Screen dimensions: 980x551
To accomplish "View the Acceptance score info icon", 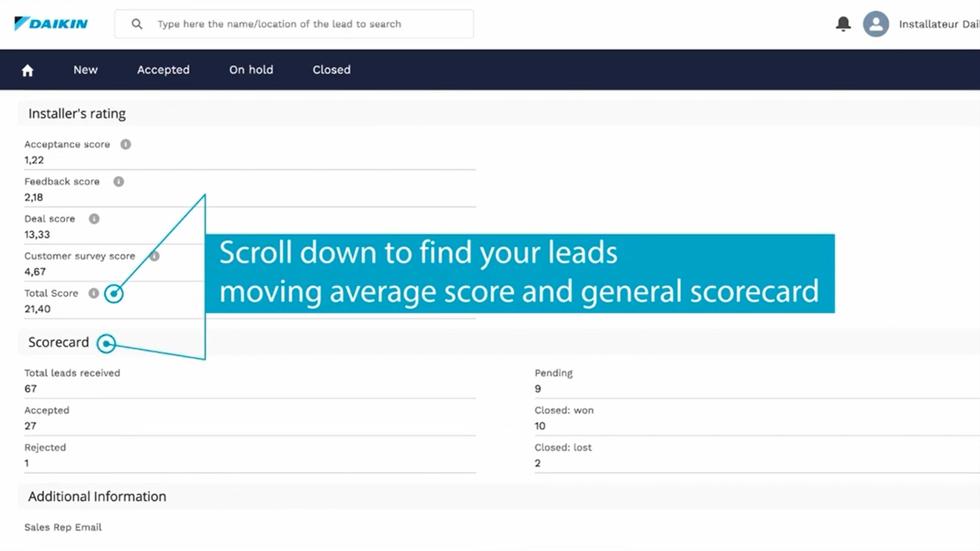I will [125, 144].
